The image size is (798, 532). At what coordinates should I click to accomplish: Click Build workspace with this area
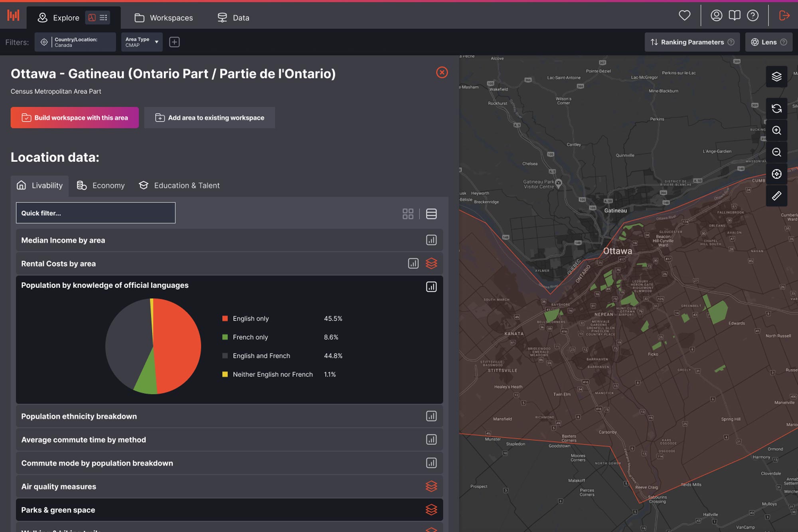pos(75,117)
